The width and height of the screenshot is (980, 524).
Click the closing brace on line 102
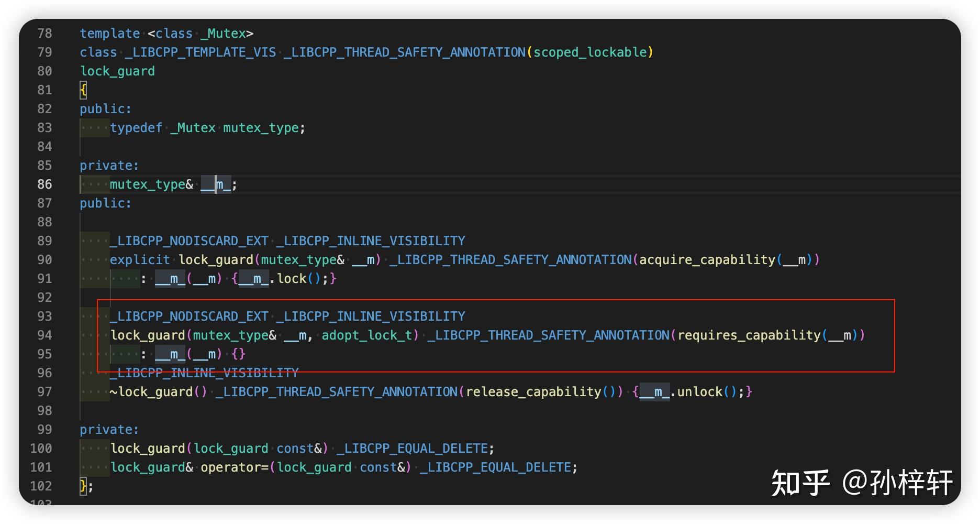coord(83,486)
